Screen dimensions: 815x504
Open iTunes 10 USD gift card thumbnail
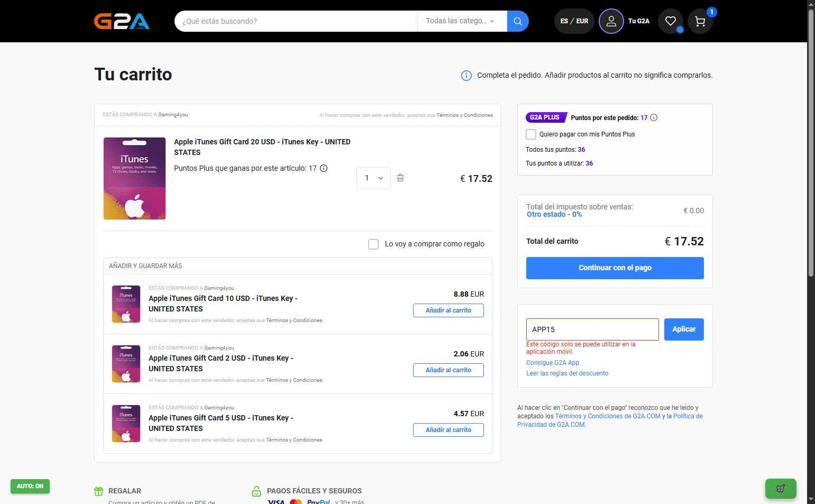(126, 304)
